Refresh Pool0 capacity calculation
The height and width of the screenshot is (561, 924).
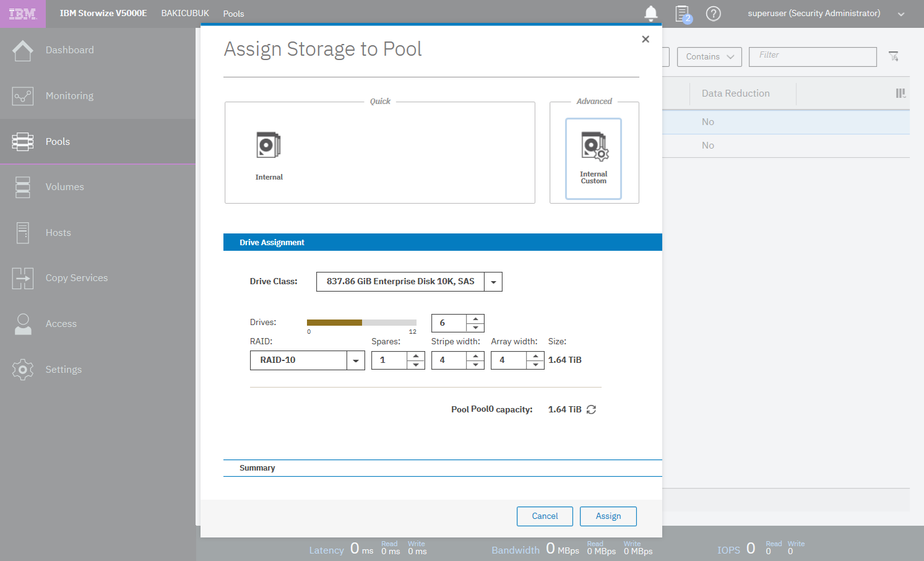coord(591,409)
